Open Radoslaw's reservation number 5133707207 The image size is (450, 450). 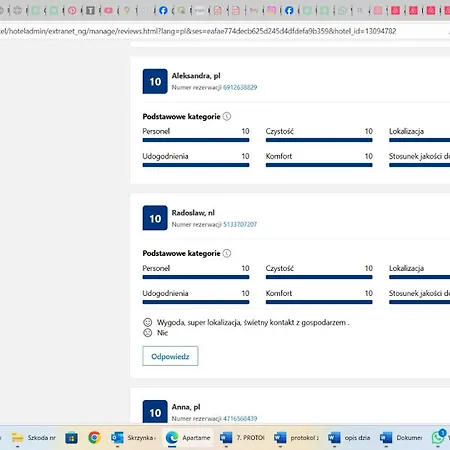pos(240,224)
